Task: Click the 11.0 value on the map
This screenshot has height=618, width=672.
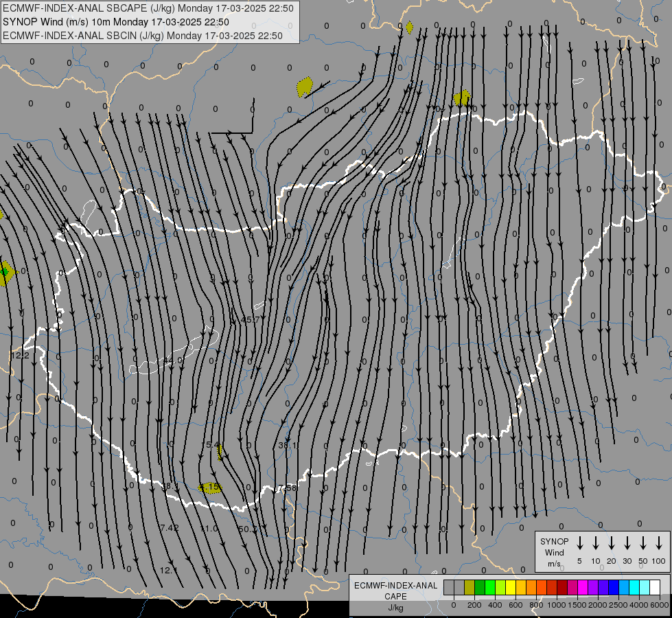Action: click(x=209, y=528)
